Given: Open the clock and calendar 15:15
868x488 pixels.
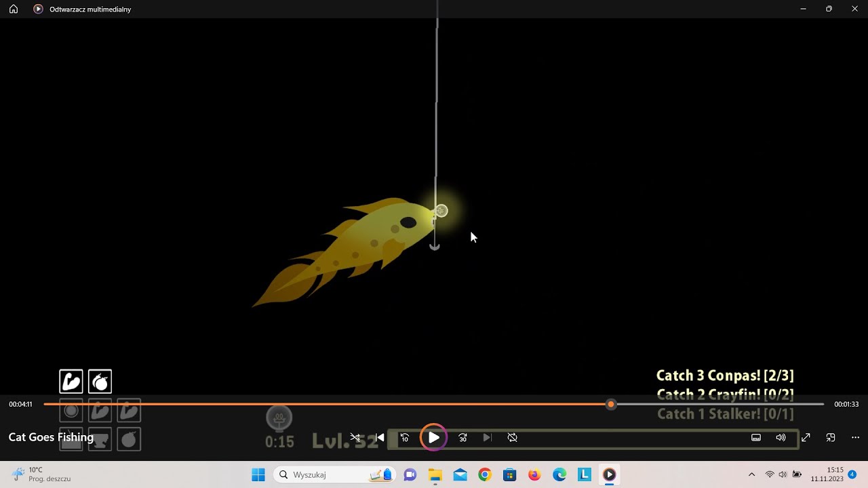Looking at the screenshot, I should 827,474.
